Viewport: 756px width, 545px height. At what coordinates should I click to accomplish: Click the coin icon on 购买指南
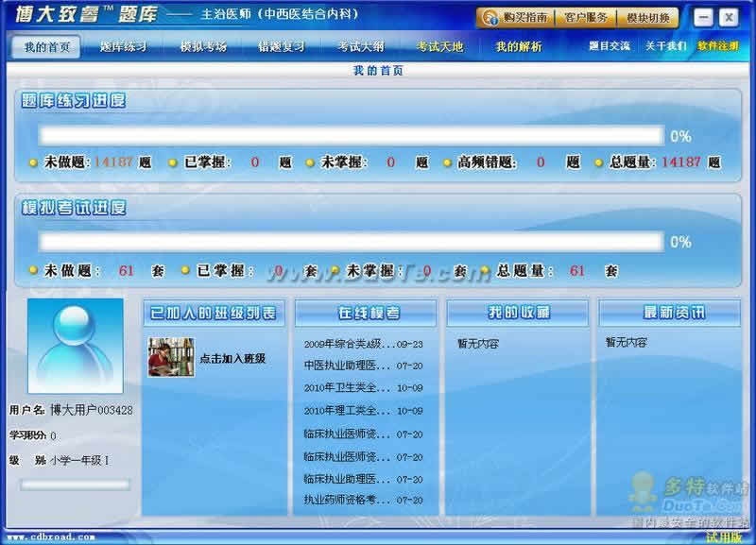point(490,18)
